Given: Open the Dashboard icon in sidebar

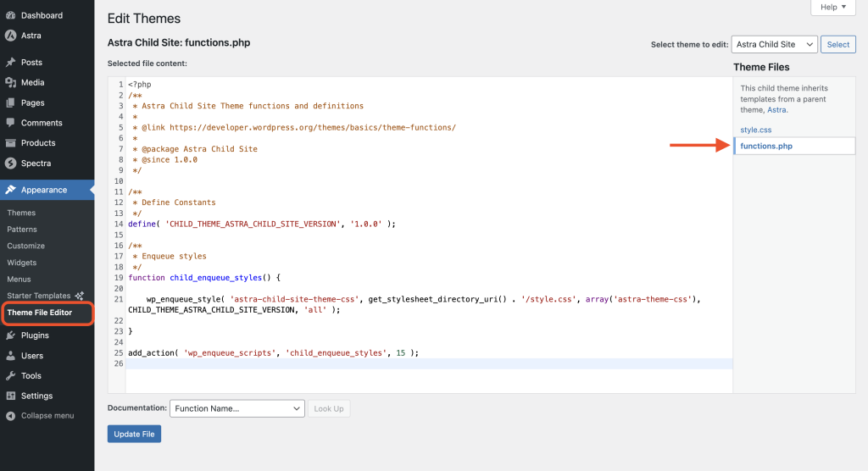Looking at the screenshot, I should point(10,15).
